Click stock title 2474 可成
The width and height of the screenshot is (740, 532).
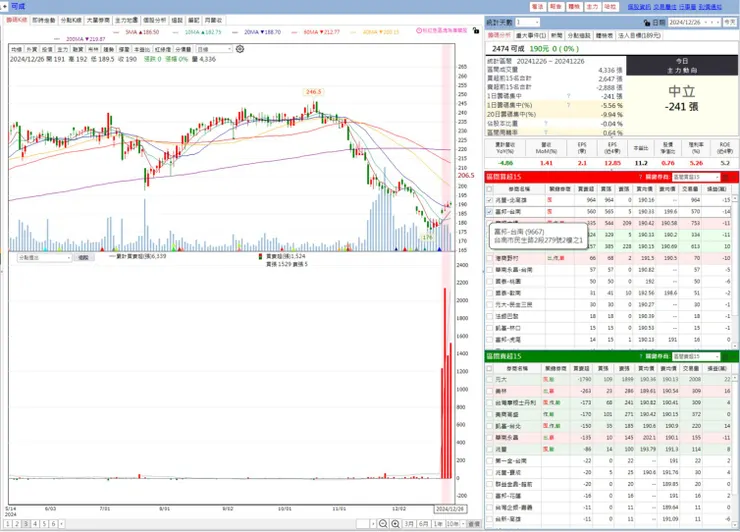(x=508, y=49)
